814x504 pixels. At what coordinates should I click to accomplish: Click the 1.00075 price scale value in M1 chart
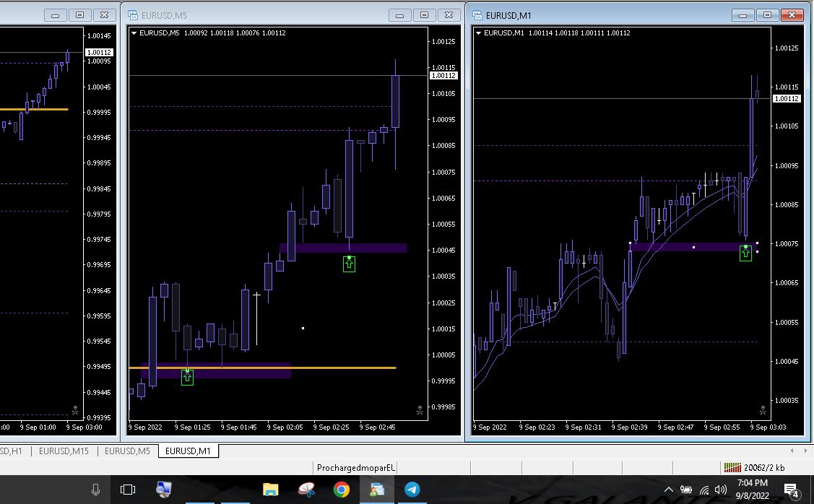click(x=787, y=243)
